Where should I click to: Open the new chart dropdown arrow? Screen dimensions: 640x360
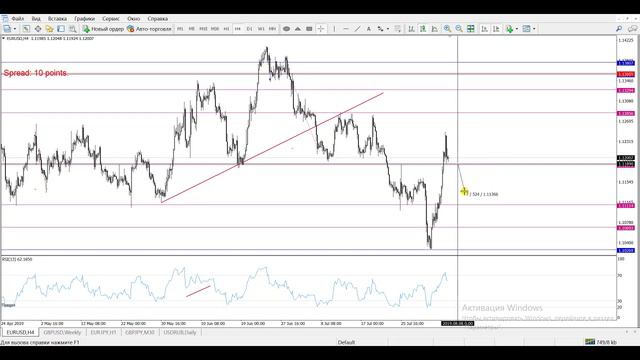pyautogui.click(x=15, y=29)
